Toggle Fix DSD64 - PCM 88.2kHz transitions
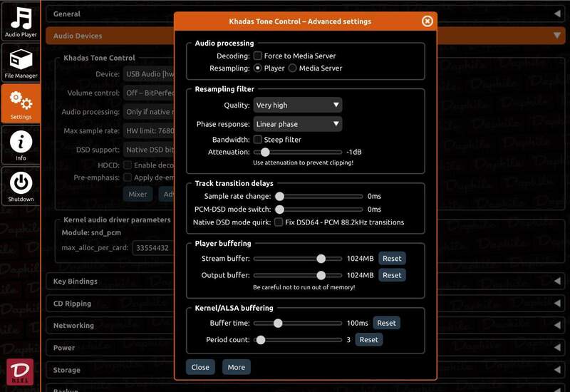 point(279,222)
